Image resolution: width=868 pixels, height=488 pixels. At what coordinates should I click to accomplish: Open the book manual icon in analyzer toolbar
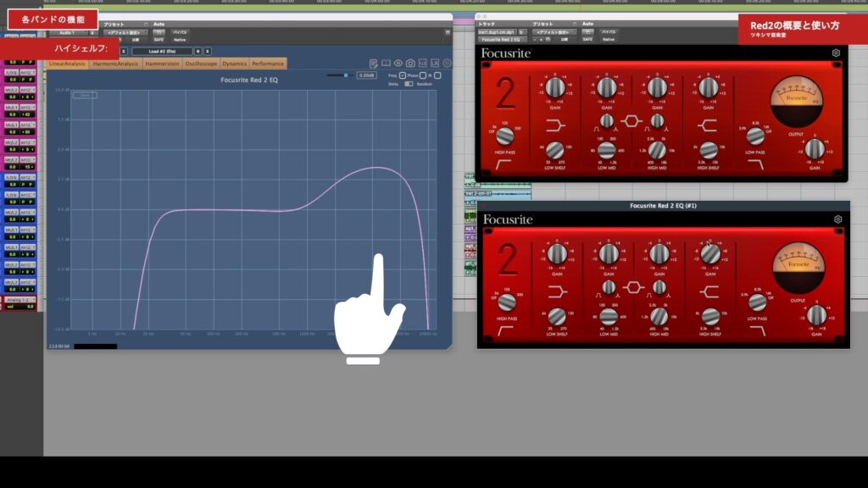pos(386,64)
